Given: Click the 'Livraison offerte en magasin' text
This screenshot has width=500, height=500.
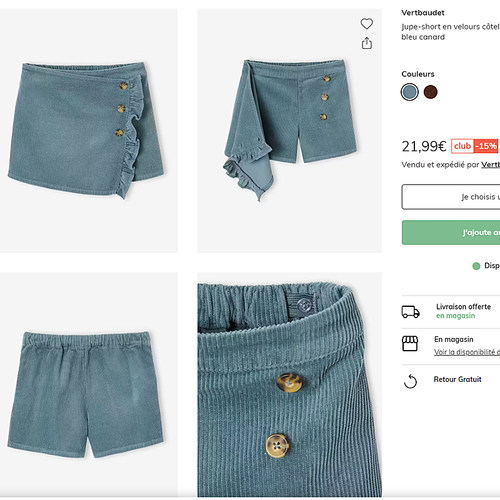Looking at the screenshot, I should 463,311.
